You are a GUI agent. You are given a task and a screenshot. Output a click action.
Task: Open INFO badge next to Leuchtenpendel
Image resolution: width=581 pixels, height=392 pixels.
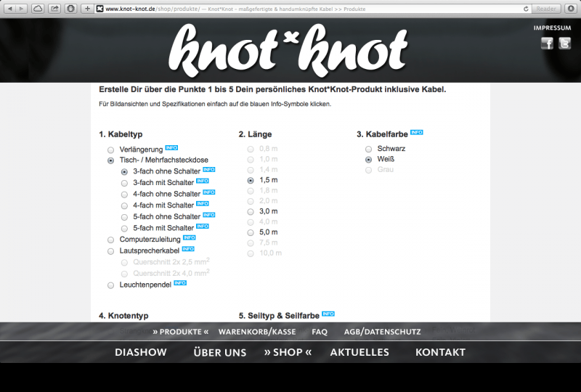point(180,282)
